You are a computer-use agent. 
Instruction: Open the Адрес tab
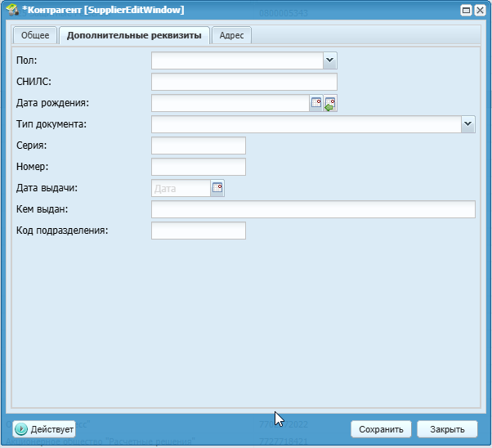(x=232, y=35)
